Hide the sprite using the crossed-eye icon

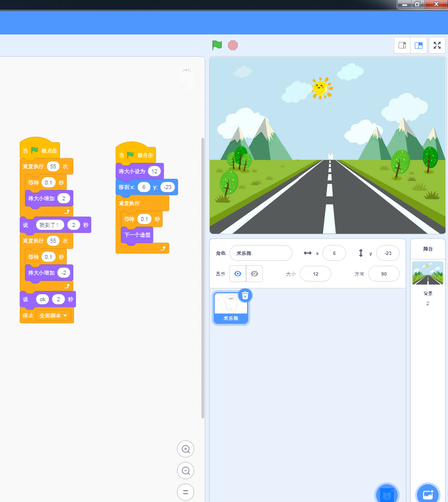click(254, 274)
